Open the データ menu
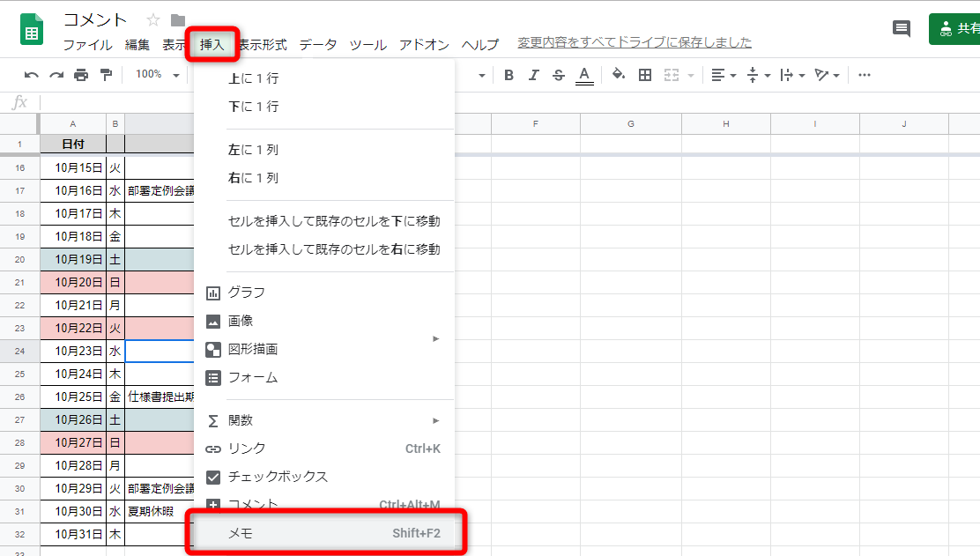Screen dimensions: 980x556 (x=318, y=43)
